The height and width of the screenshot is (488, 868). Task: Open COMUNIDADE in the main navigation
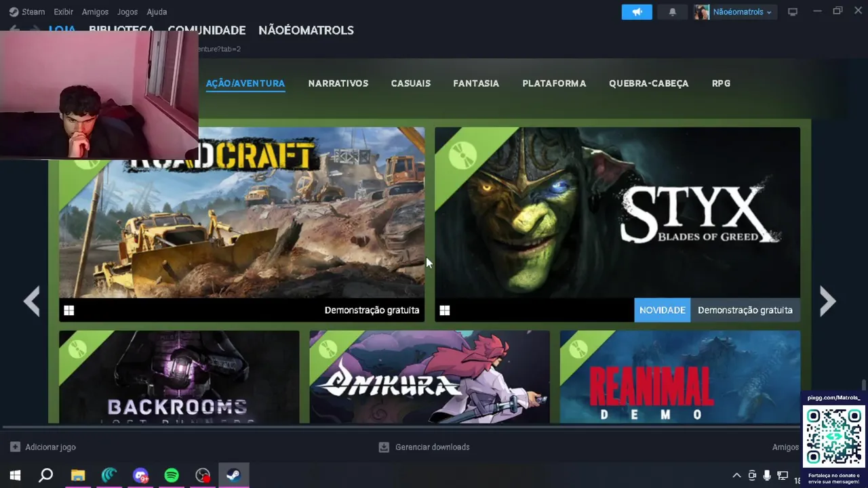click(206, 30)
